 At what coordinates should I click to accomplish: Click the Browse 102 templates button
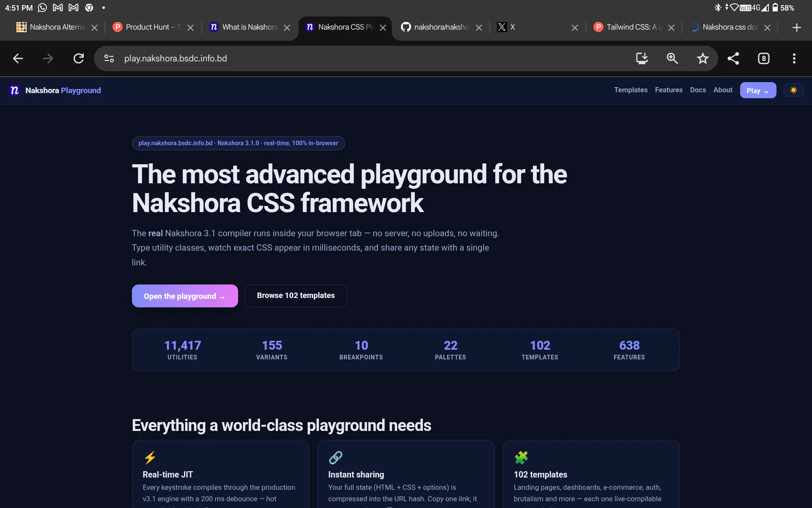pyautogui.click(x=296, y=295)
